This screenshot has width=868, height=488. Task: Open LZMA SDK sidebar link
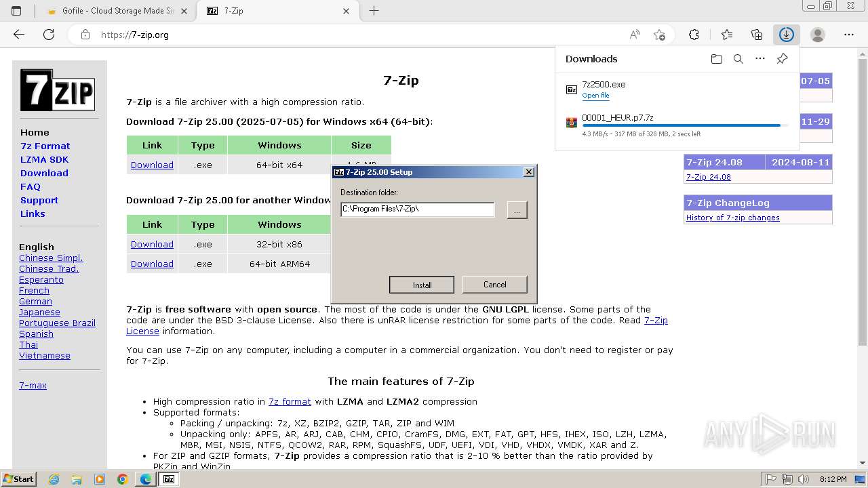click(44, 159)
